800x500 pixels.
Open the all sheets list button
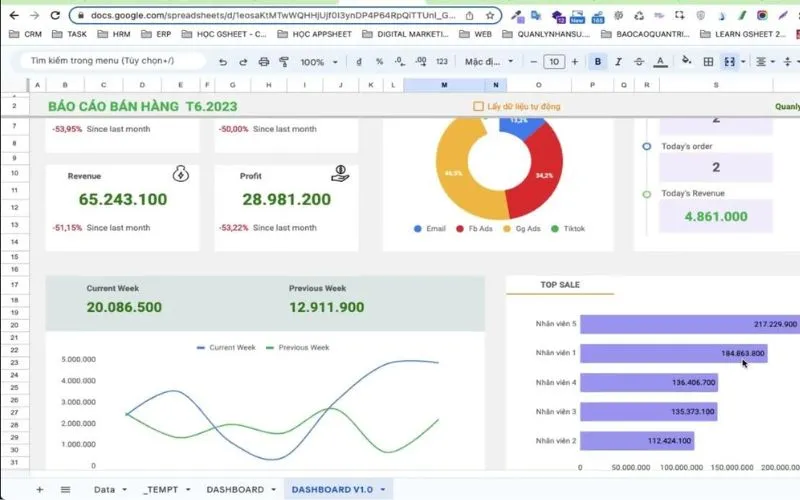point(65,489)
